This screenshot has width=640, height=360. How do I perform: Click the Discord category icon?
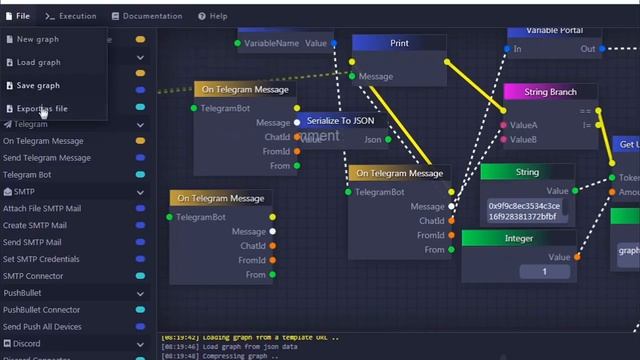coord(7,343)
